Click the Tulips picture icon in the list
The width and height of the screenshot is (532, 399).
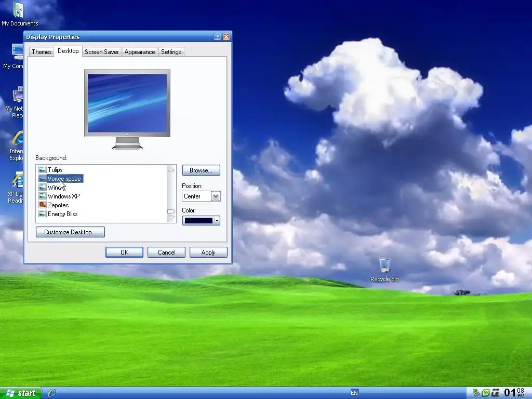tap(43, 169)
